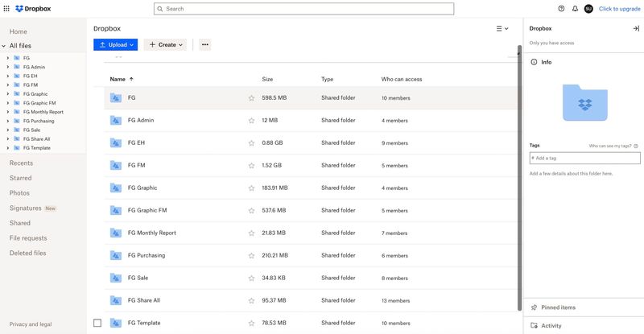The height and width of the screenshot is (334, 644).
Task: Open the SU account avatar menu
Action: point(588,9)
